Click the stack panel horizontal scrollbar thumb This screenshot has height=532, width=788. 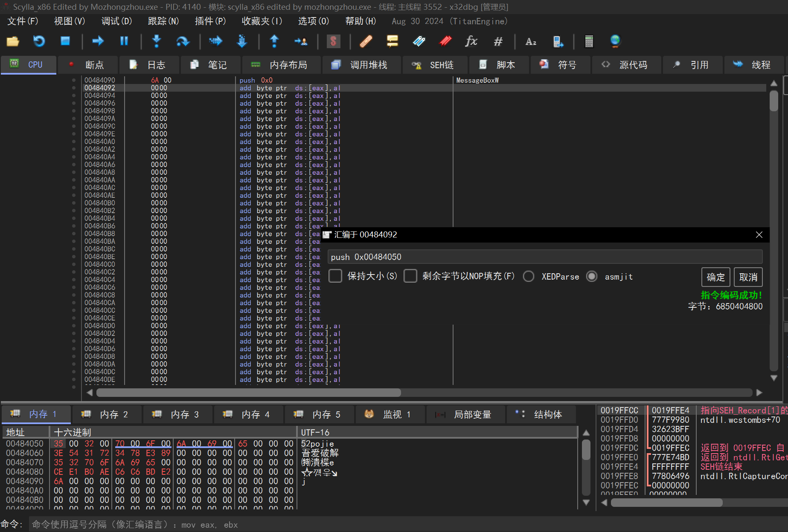point(666,503)
